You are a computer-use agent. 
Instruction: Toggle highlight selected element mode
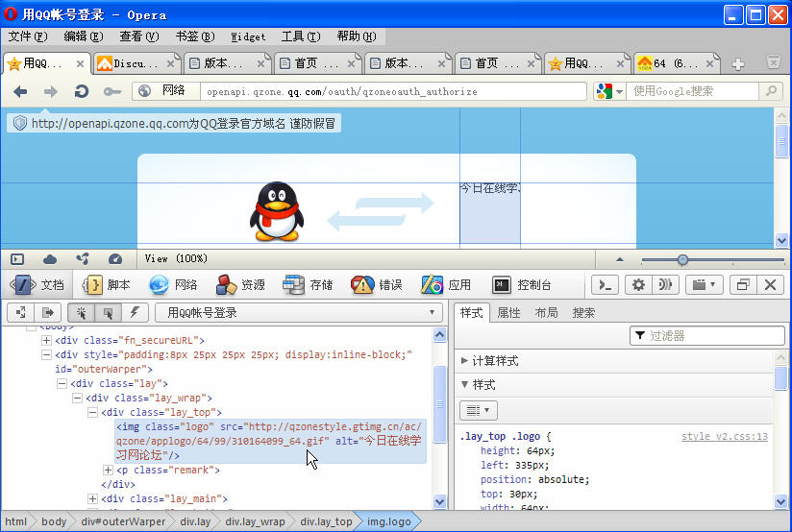[108, 313]
